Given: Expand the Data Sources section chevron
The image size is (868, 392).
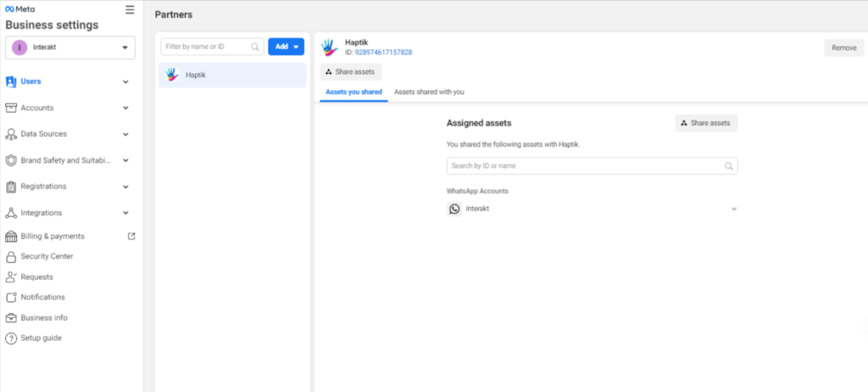Looking at the screenshot, I should [125, 134].
